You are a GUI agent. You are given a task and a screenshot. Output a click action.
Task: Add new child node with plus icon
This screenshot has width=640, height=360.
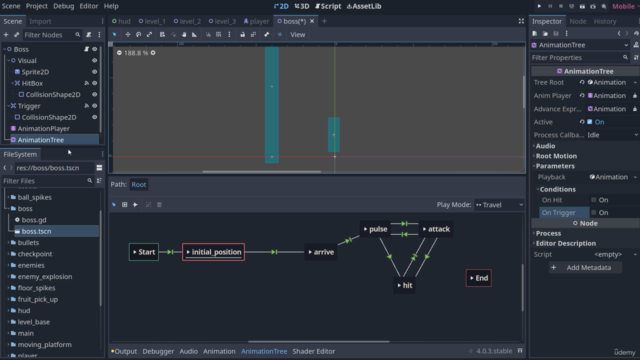pyautogui.click(x=6, y=35)
